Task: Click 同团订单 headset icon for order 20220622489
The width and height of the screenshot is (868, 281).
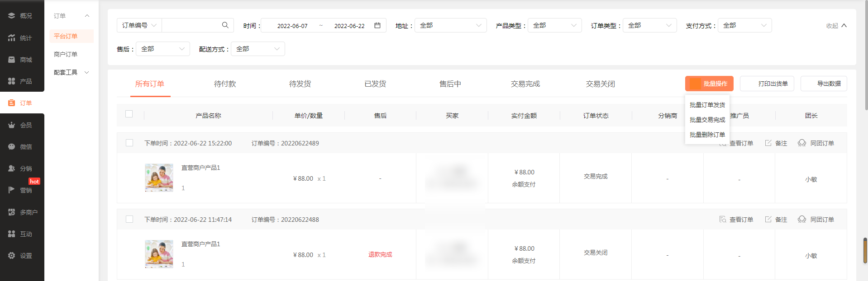Action: (x=802, y=143)
